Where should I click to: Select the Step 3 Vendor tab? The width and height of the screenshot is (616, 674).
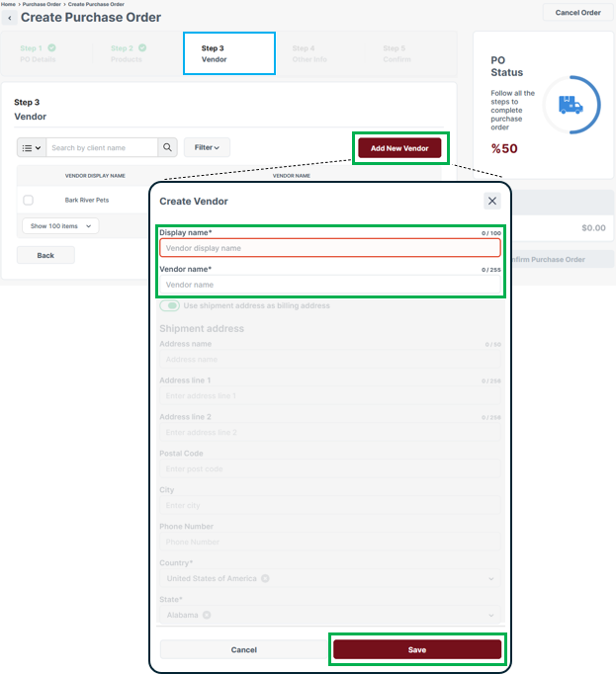228,53
